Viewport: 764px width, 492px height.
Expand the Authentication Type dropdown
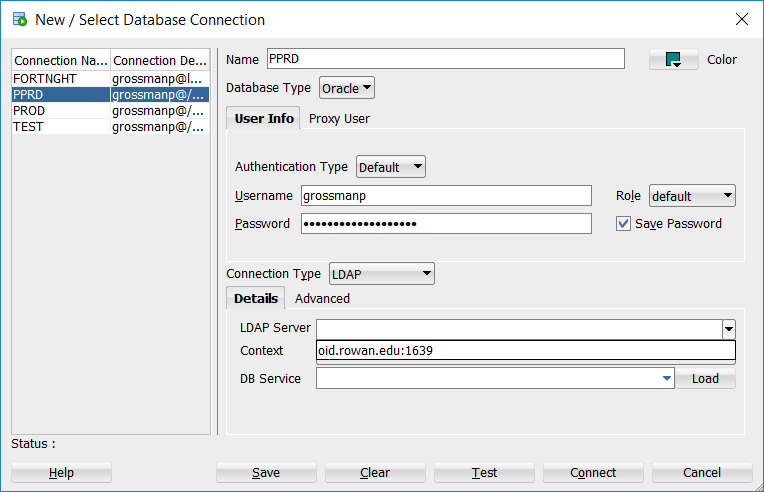(391, 167)
